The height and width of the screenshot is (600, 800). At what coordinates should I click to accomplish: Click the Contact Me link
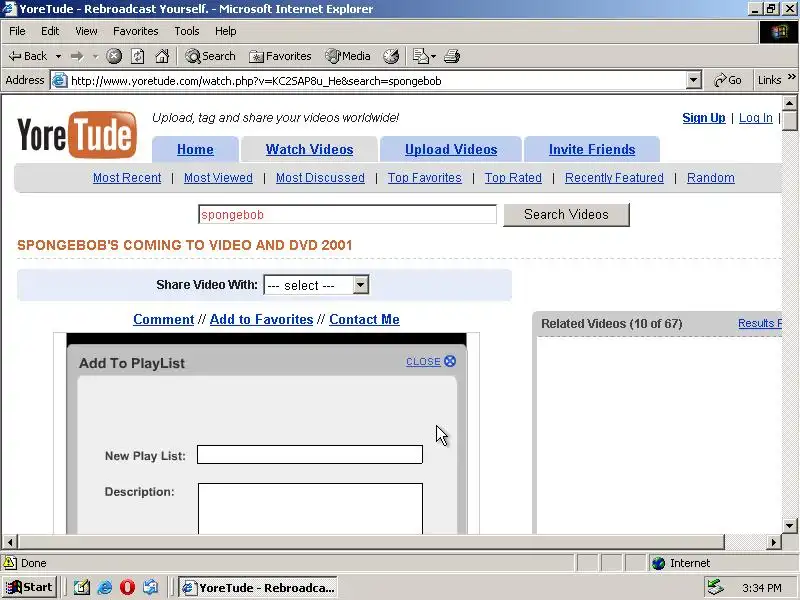coord(364,319)
